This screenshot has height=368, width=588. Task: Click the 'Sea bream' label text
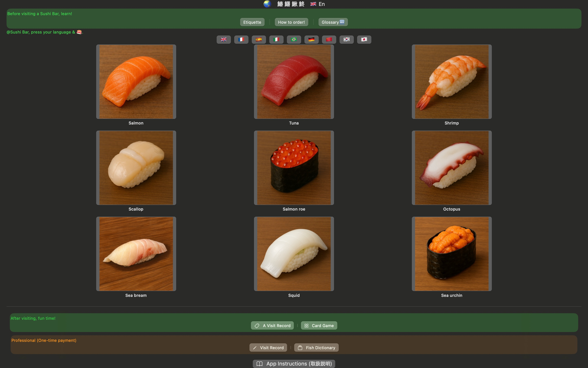point(136,295)
